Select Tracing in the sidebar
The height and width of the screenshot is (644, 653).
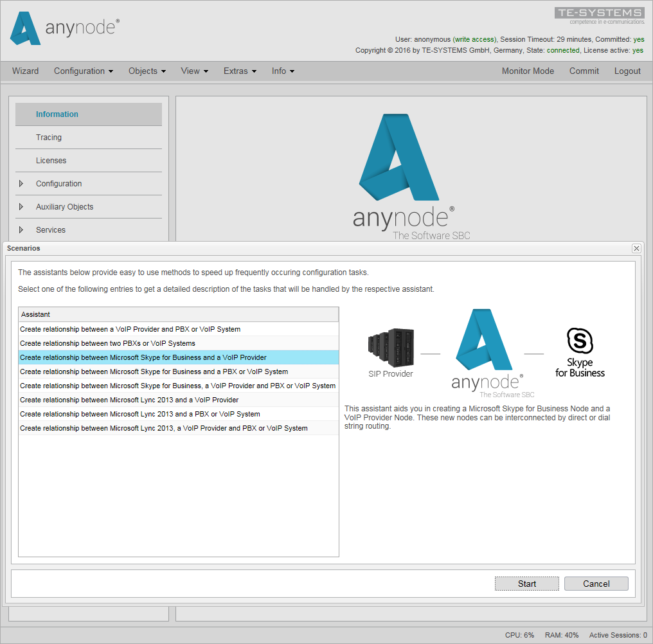click(x=89, y=138)
